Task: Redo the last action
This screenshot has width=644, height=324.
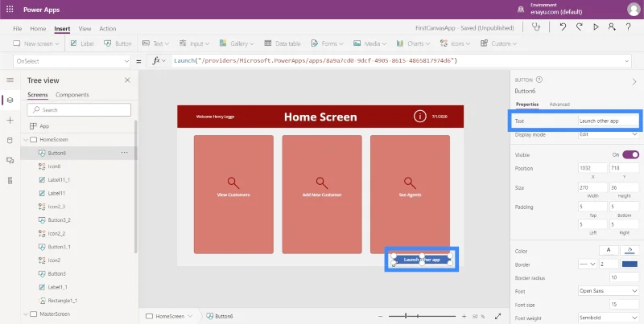Action: [x=579, y=27]
